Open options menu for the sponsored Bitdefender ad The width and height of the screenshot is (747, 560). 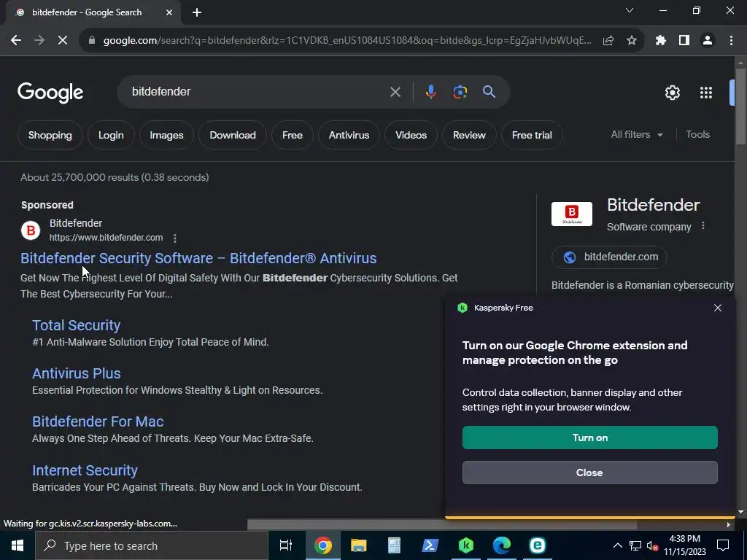click(175, 238)
